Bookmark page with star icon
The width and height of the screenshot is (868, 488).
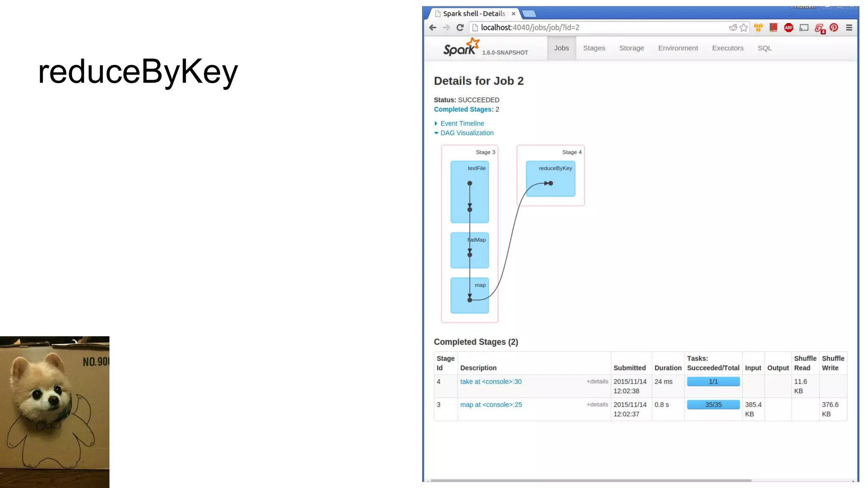[744, 28]
